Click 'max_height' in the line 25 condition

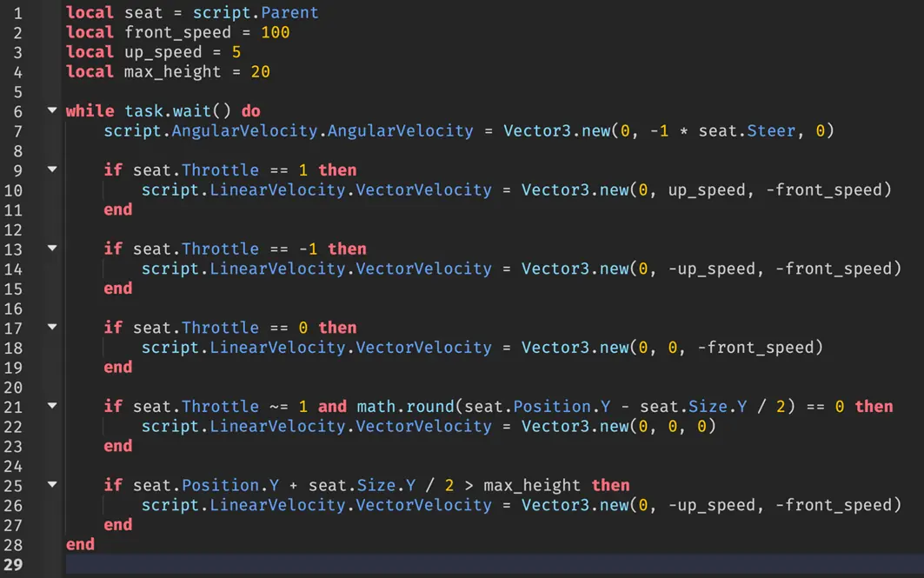pos(532,486)
